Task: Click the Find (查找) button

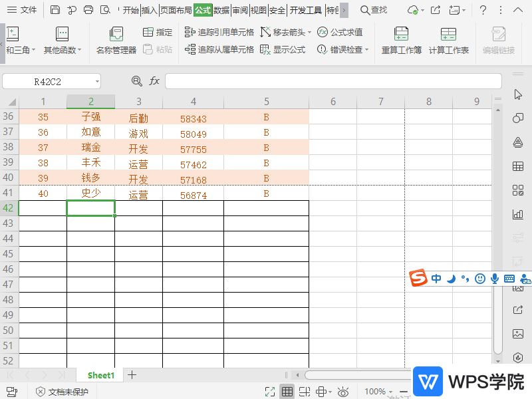Action: click(x=374, y=11)
